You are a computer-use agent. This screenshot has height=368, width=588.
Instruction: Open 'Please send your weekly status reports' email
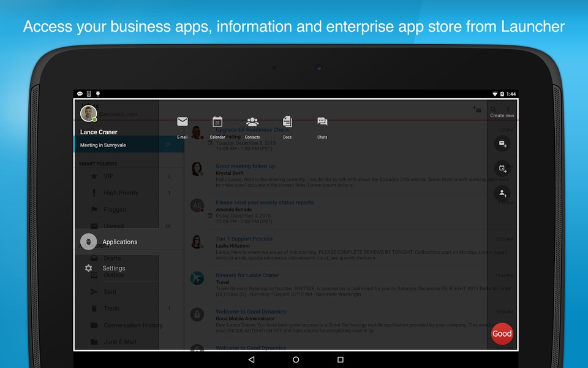(350, 212)
